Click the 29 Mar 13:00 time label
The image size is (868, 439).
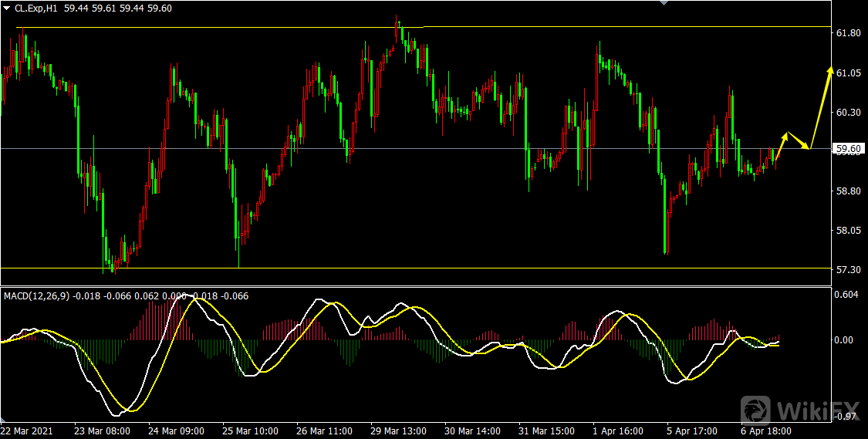point(399,431)
